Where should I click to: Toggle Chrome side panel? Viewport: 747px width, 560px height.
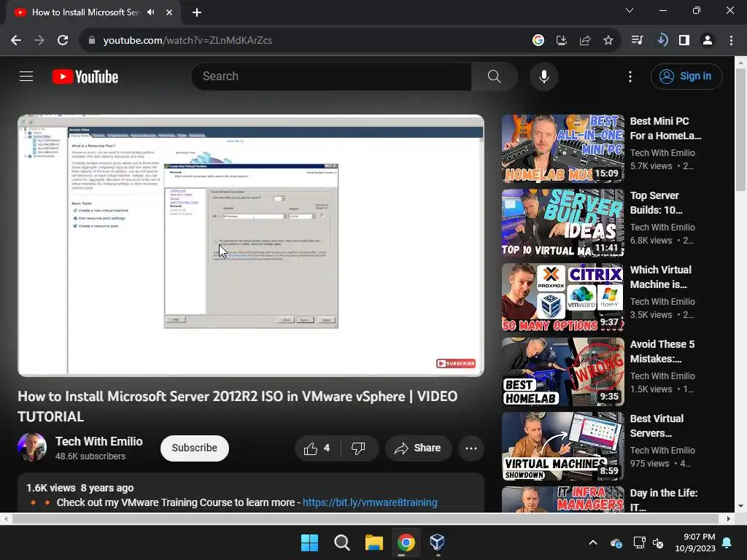[x=684, y=41]
